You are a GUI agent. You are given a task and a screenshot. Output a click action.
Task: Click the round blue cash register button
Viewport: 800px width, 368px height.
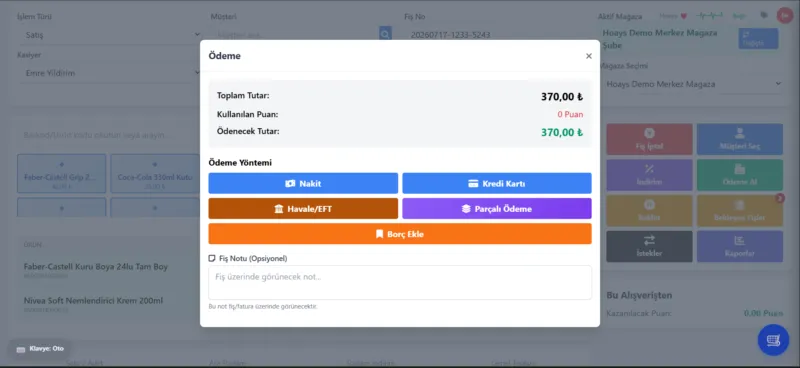tap(773, 340)
